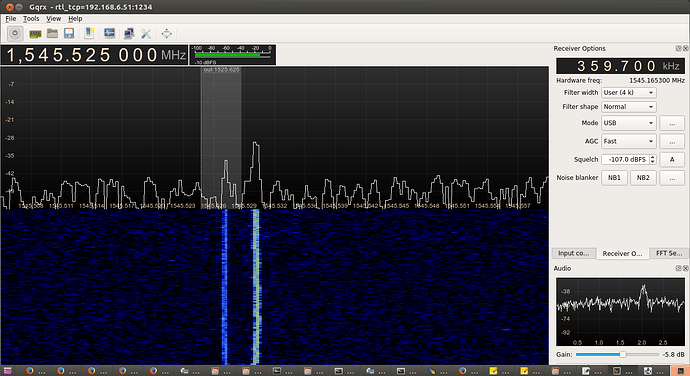Click the remote control computers icon
This screenshot has height=376, width=690.
129,33
